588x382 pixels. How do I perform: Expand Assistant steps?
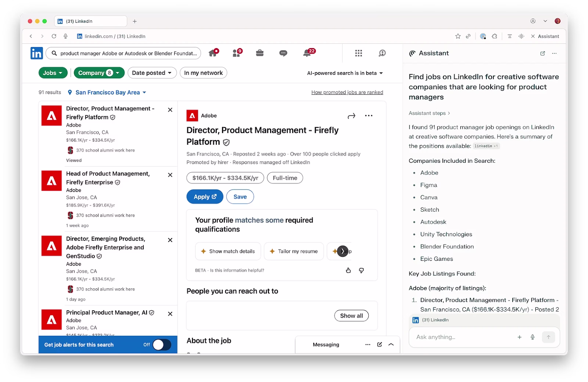tap(429, 113)
